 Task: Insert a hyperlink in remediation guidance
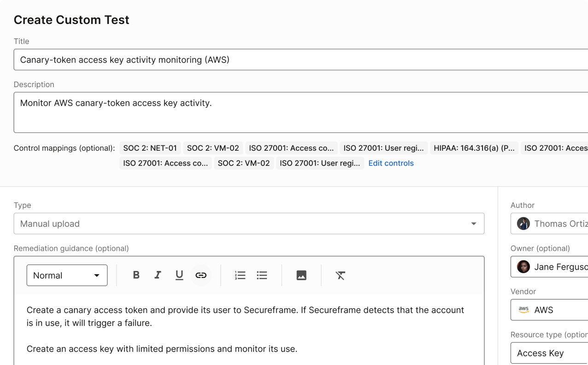(x=201, y=275)
